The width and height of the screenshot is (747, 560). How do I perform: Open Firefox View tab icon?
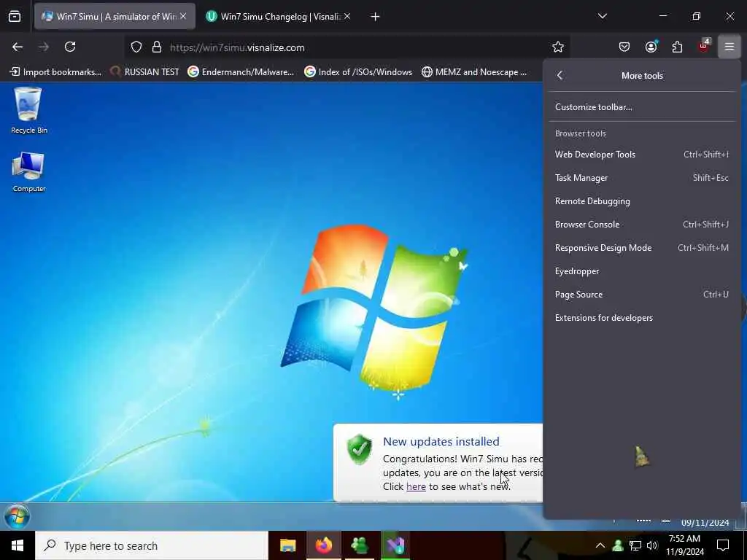(15, 17)
